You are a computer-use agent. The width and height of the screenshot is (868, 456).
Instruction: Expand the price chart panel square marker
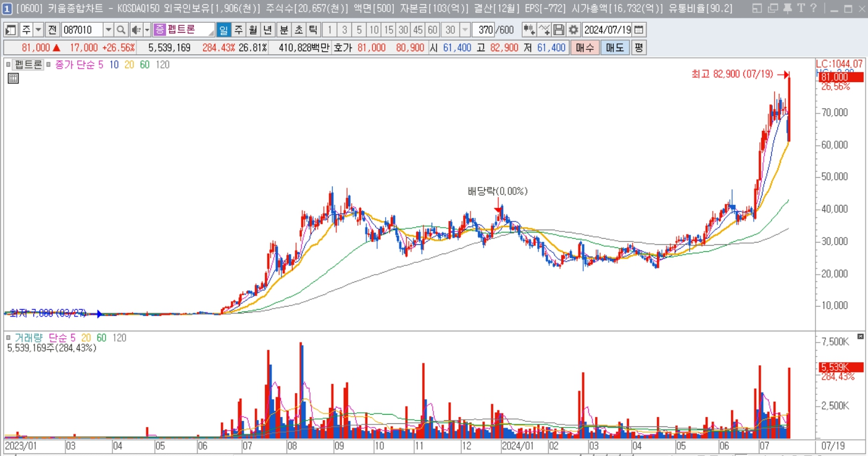[x=8, y=64]
